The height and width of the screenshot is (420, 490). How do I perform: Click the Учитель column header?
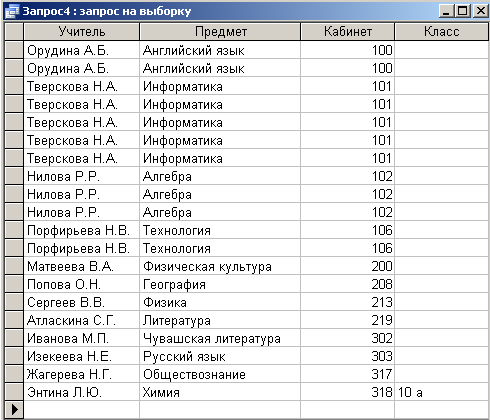(82, 32)
